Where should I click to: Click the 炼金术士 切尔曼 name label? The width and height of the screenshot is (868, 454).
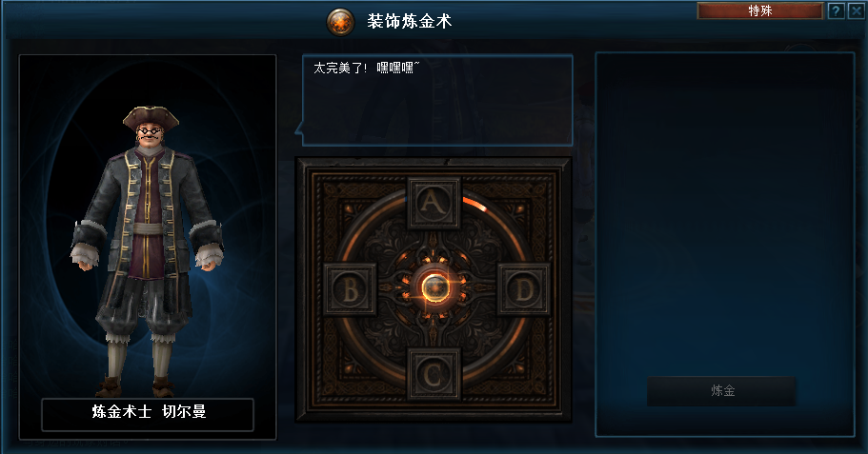tap(148, 412)
